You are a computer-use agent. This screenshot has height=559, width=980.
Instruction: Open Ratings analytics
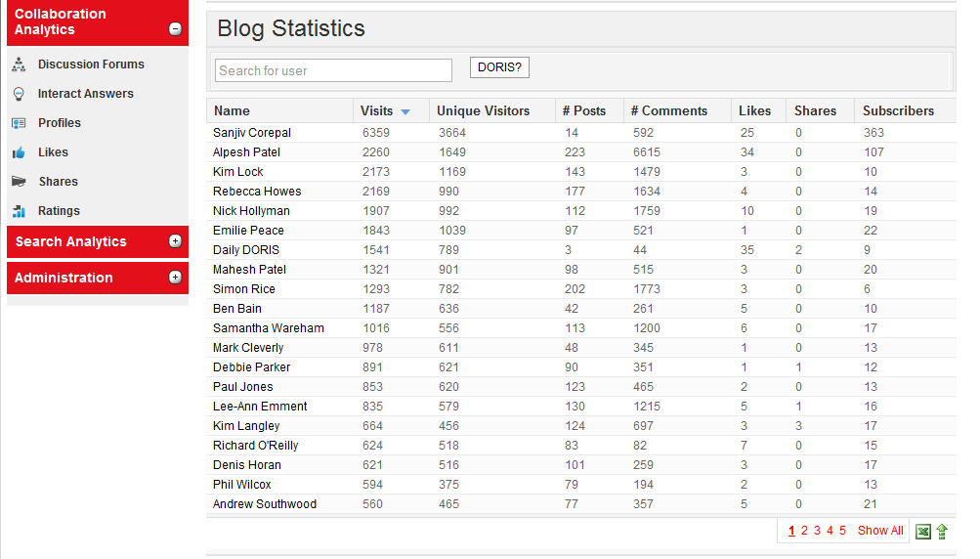[59, 211]
